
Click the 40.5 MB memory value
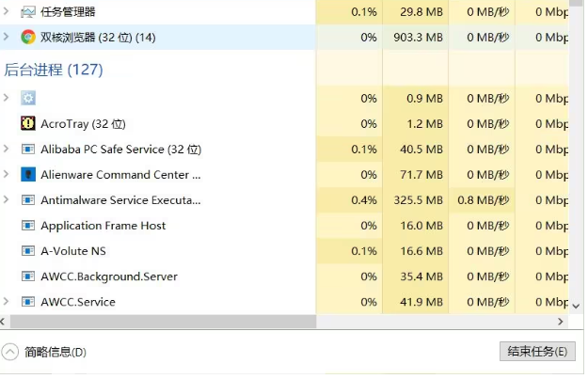pyautogui.click(x=421, y=150)
